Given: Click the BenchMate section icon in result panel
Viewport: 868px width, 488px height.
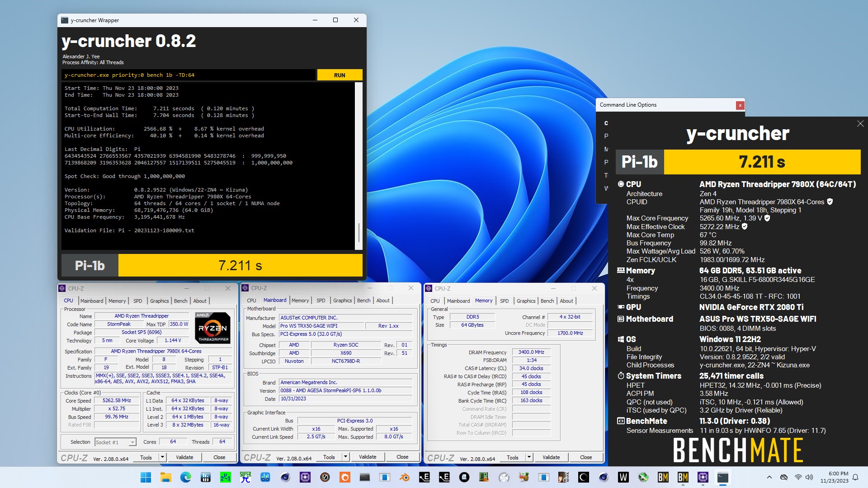Looking at the screenshot, I should tap(621, 421).
